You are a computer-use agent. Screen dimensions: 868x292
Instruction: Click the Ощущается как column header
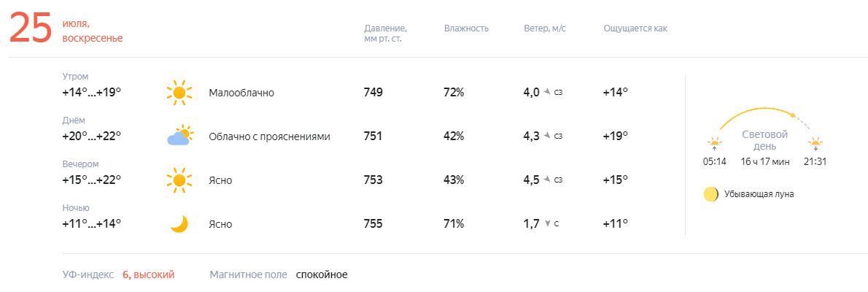tap(635, 28)
